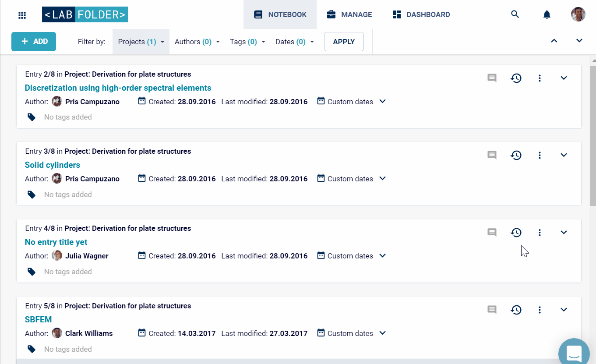The image size is (596, 364).
Task: Click tag icon on SBFEM entry
Action: 32,349
